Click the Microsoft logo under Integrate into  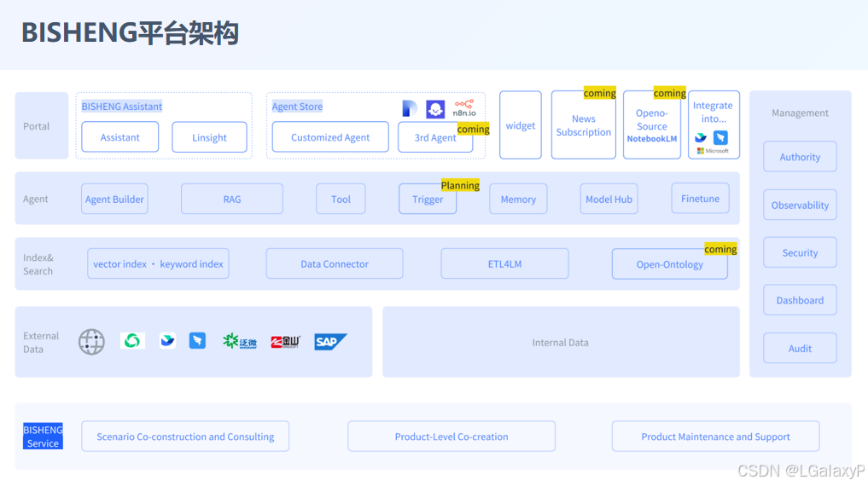(x=713, y=150)
